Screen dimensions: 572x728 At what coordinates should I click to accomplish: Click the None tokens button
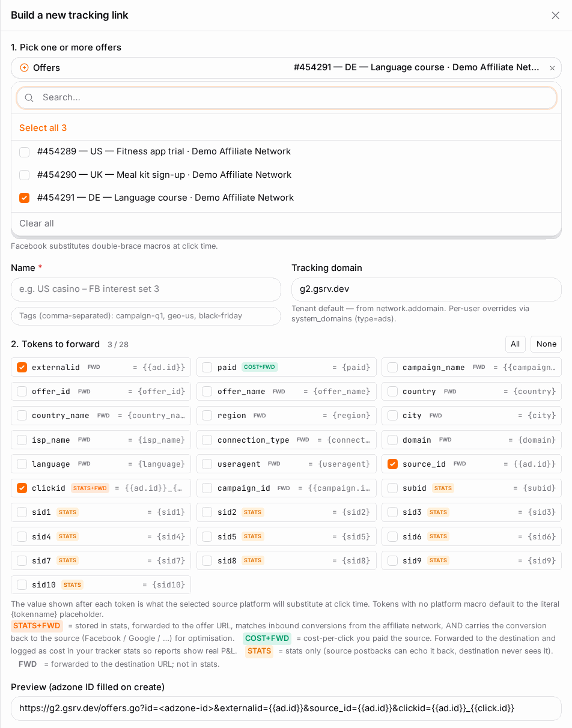pyautogui.click(x=546, y=344)
